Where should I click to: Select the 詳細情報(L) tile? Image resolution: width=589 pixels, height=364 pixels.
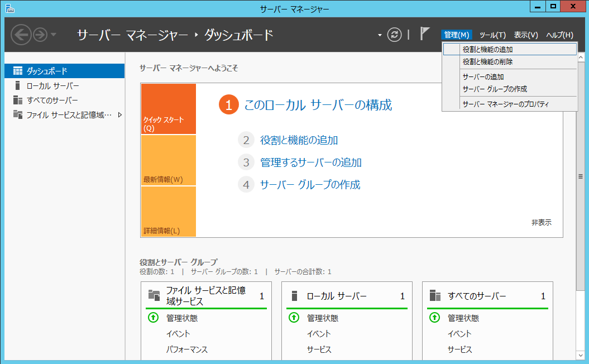(x=169, y=212)
